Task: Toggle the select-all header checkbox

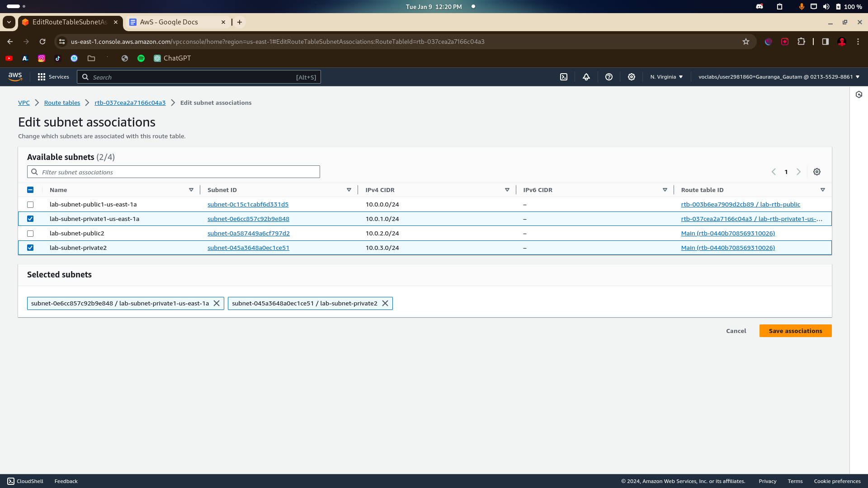Action: click(30, 190)
